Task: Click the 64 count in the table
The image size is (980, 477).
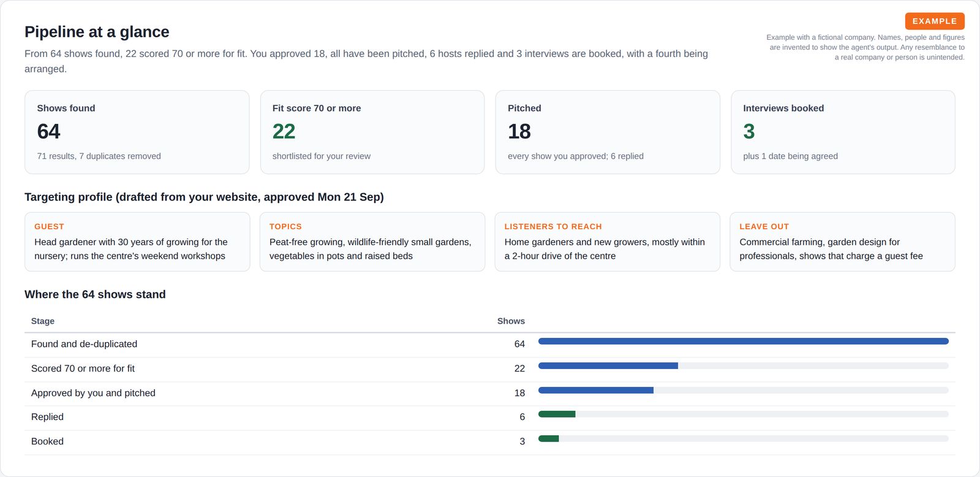Action: (x=519, y=344)
